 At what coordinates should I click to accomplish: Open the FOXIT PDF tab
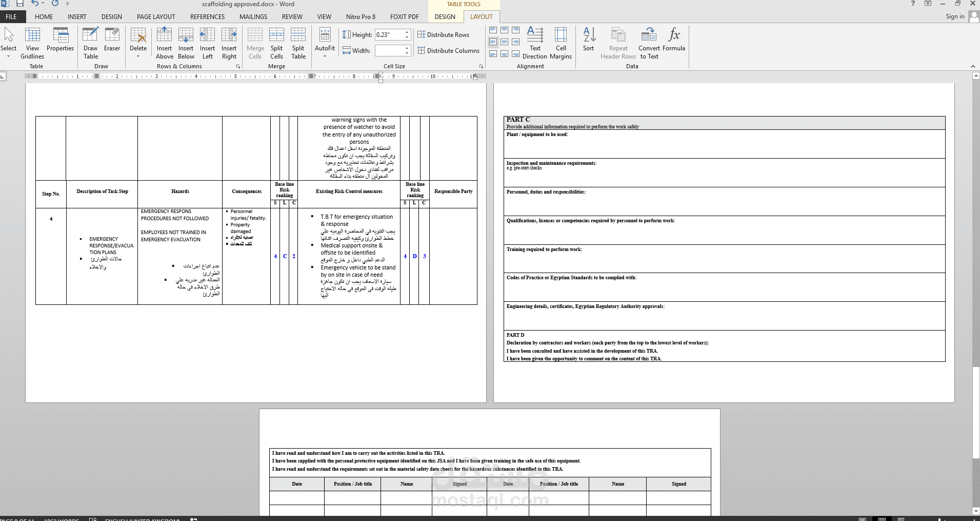[405, 16]
